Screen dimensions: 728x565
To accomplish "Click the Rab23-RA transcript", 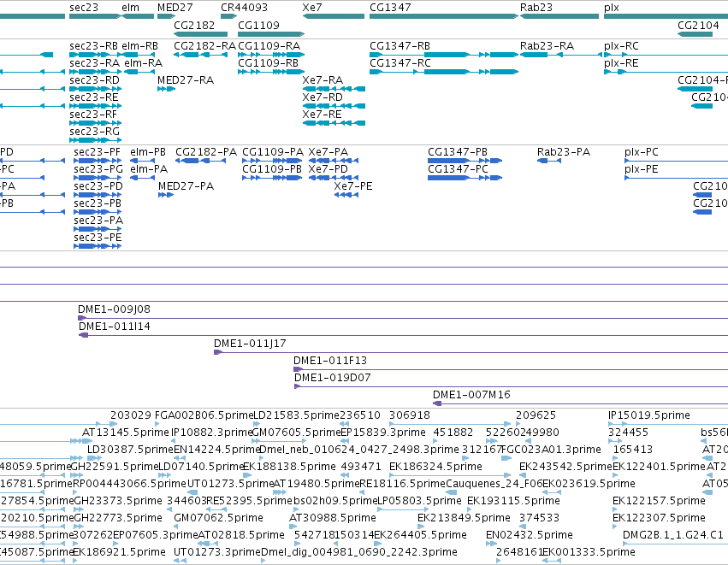I will coord(561,55).
